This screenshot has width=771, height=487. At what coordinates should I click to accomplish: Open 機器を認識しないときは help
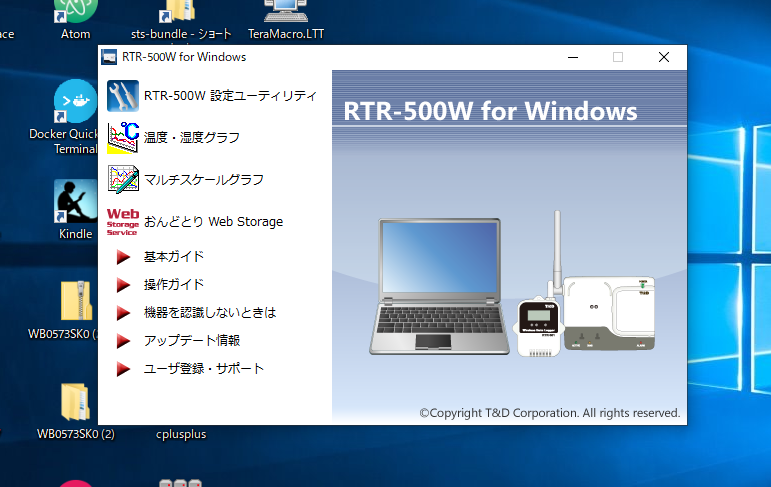point(210,312)
